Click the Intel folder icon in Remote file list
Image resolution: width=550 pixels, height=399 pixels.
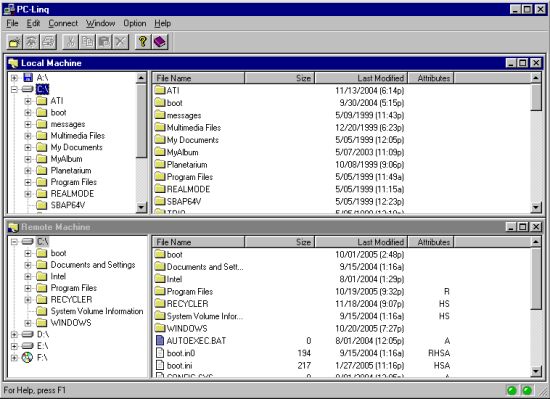(x=160, y=279)
